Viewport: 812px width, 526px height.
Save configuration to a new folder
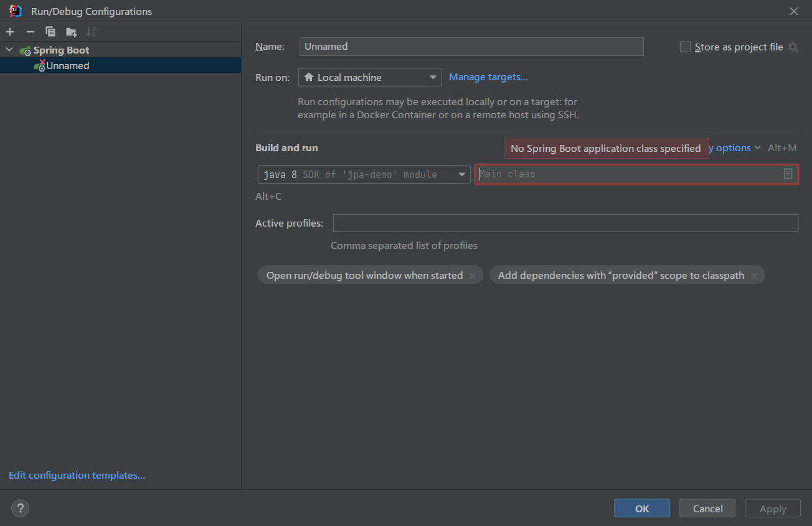[x=72, y=32]
